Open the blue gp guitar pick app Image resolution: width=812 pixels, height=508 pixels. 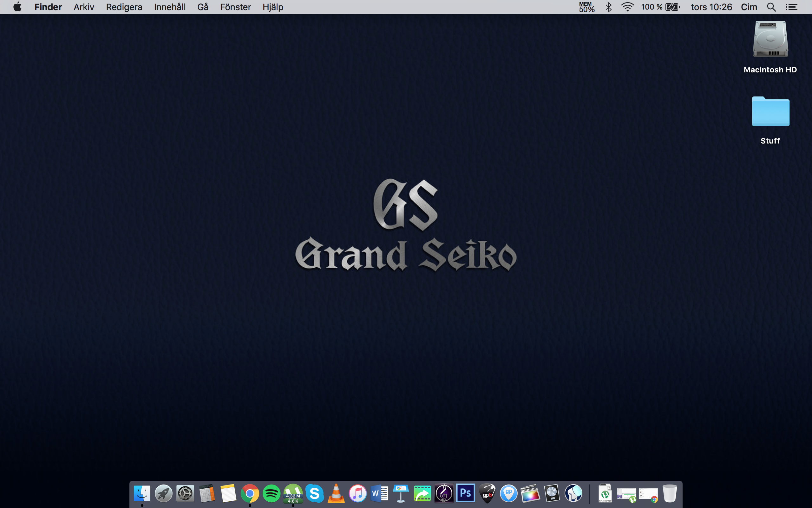coord(509,493)
